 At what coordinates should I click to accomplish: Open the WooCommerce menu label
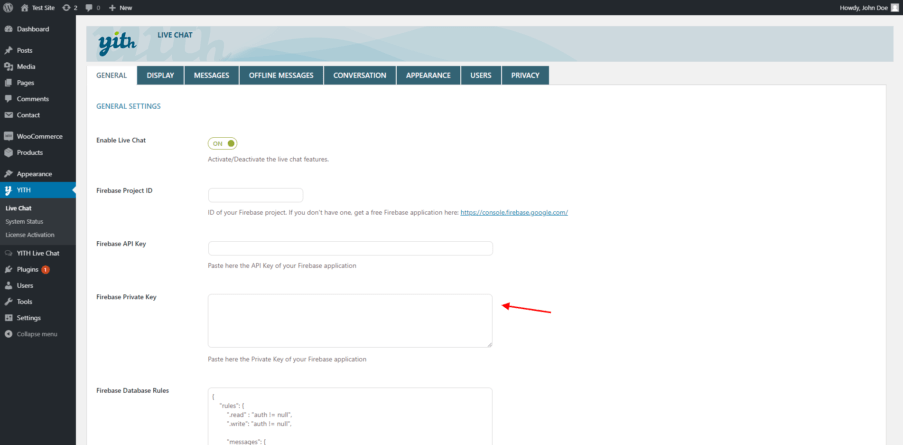point(40,136)
